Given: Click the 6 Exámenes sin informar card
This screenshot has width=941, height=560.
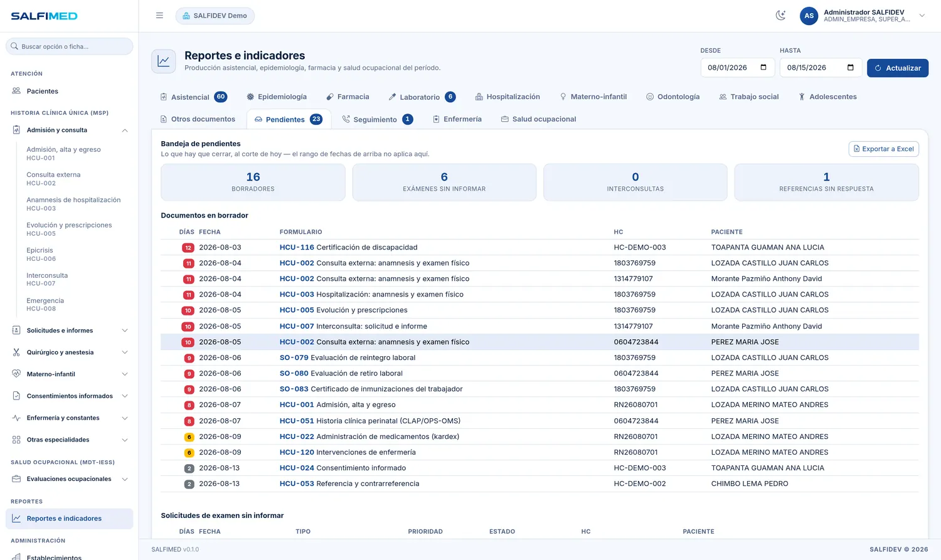Looking at the screenshot, I should click(x=444, y=182).
